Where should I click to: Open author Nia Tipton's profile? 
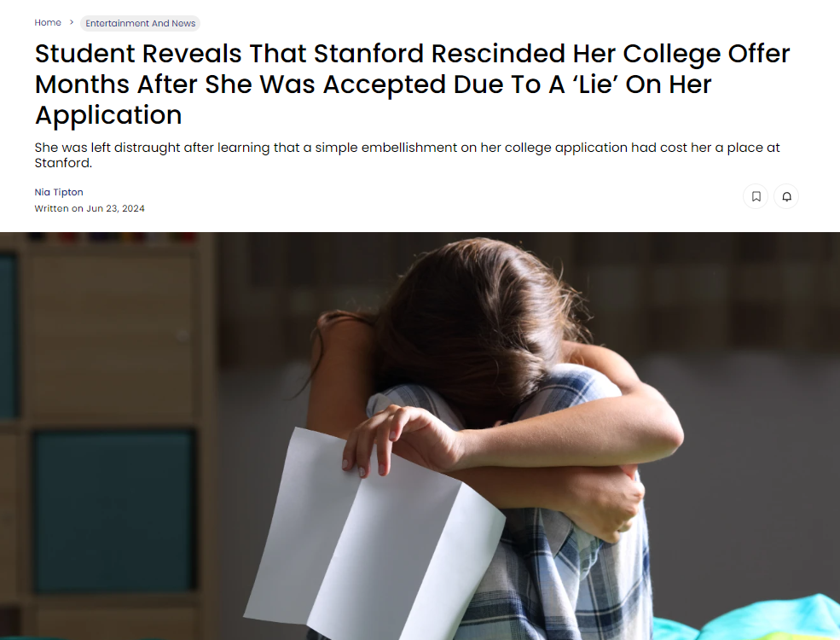(59, 192)
